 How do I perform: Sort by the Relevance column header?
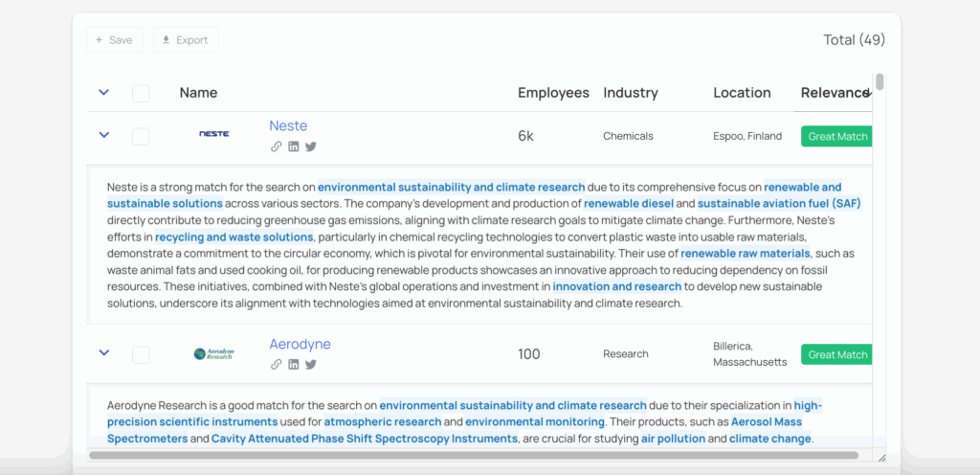[x=835, y=93]
